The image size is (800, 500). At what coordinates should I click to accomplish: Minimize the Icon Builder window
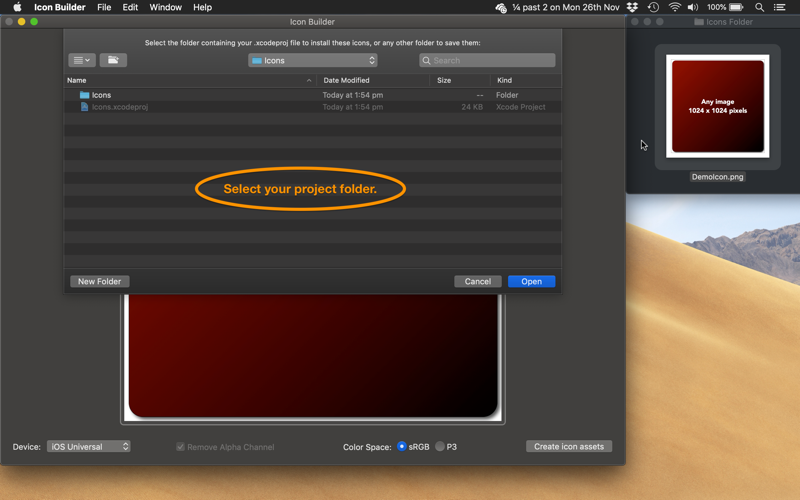coord(21,21)
